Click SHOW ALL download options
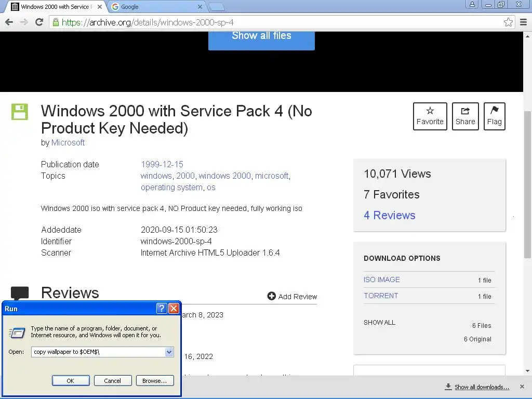Image resolution: width=532 pixels, height=399 pixels. coord(379,322)
